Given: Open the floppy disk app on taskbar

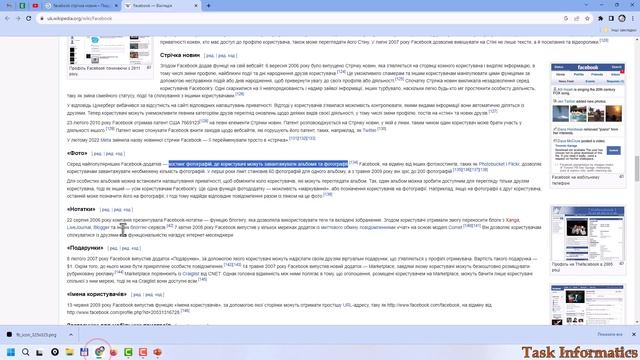Looking at the screenshot, I should [84, 352].
